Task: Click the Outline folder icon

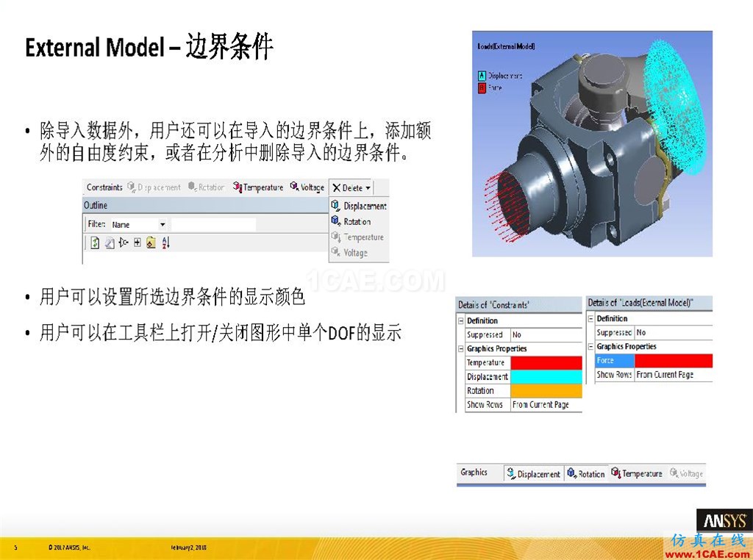Action: [151, 243]
